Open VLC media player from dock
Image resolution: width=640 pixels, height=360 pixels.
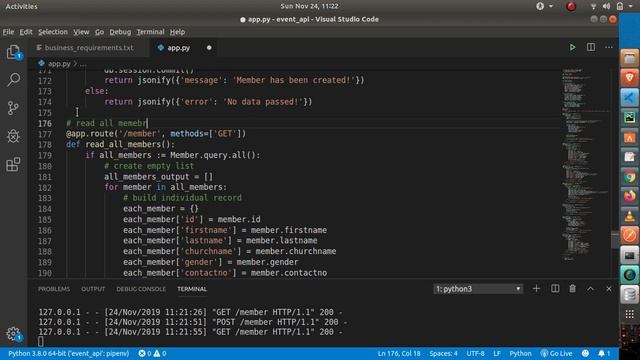tap(629, 216)
